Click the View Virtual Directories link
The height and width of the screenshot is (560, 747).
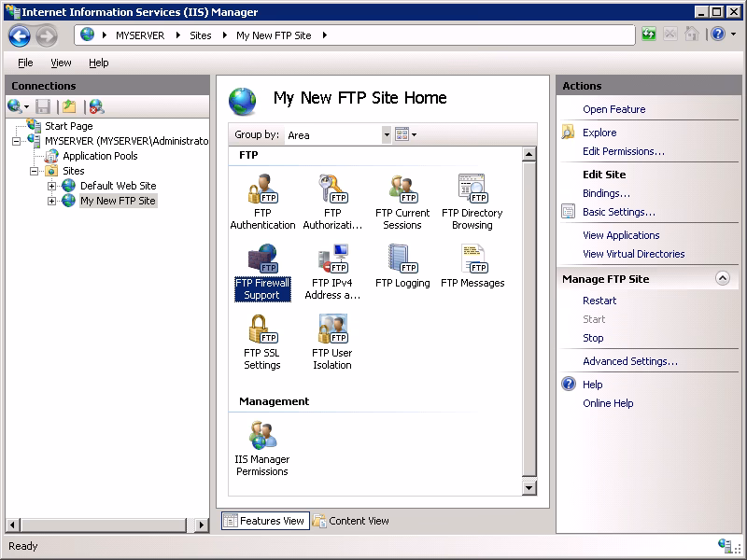click(x=634, y=254)
